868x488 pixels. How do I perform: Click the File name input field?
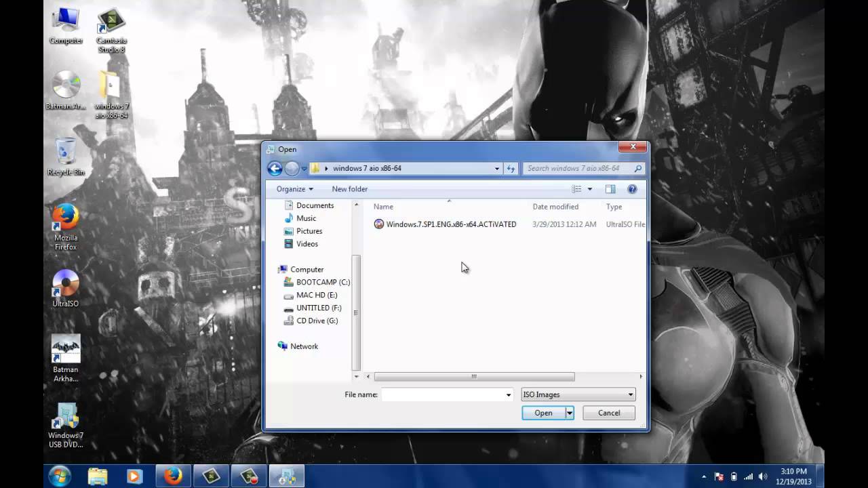442,394
